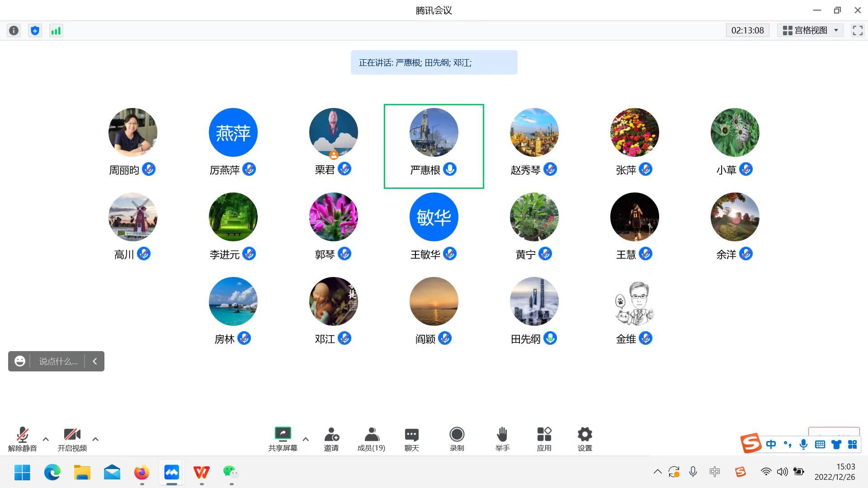The height and width of the screenshot is (488, 868).
Task: Expand the video options arrow
Action: 95,439
